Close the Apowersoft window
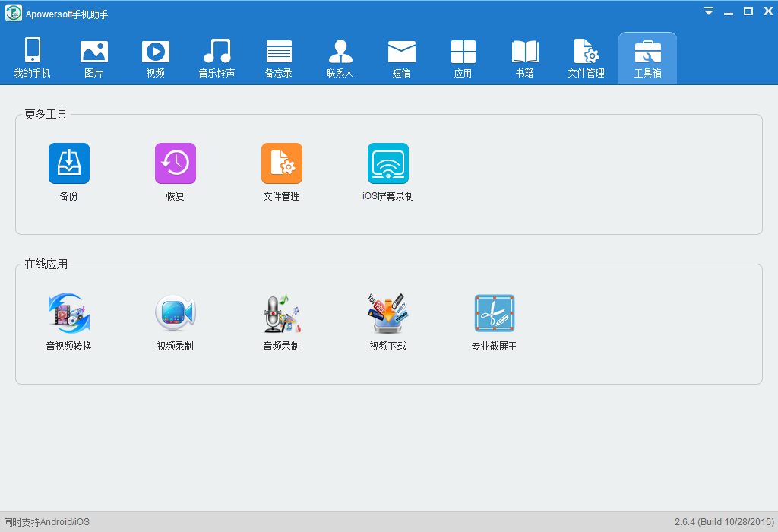 (x=768, y=11)
